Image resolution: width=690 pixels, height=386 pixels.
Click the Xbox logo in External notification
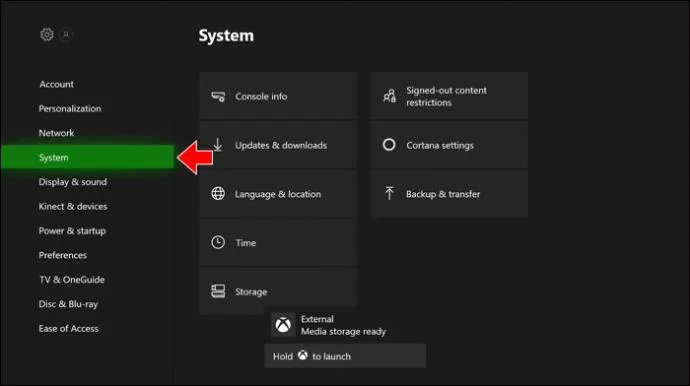[x=283, y=325]
